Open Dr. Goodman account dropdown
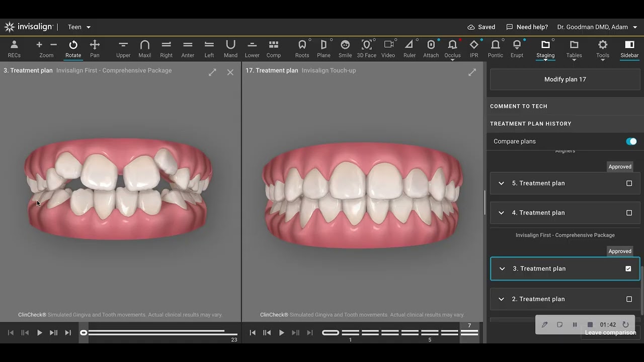 [x=597, y=27]
